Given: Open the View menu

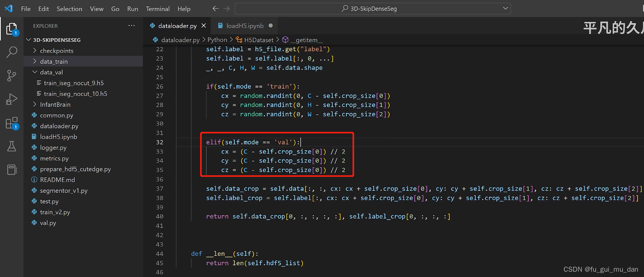Looking at the screenshot, I should tap(97, 9).
